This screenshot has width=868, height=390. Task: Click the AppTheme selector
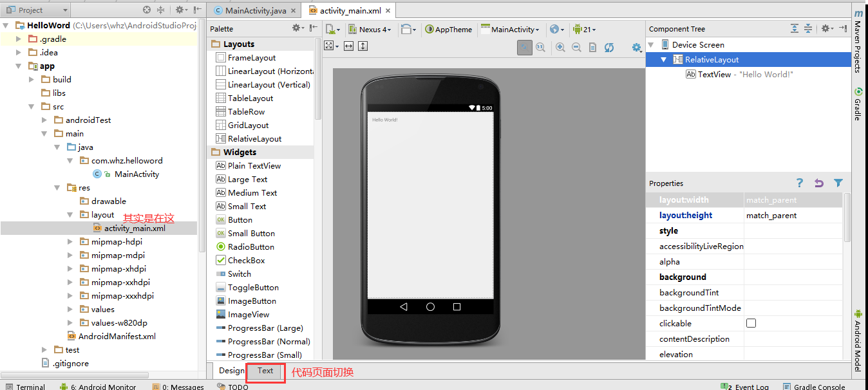coord(448,29)
